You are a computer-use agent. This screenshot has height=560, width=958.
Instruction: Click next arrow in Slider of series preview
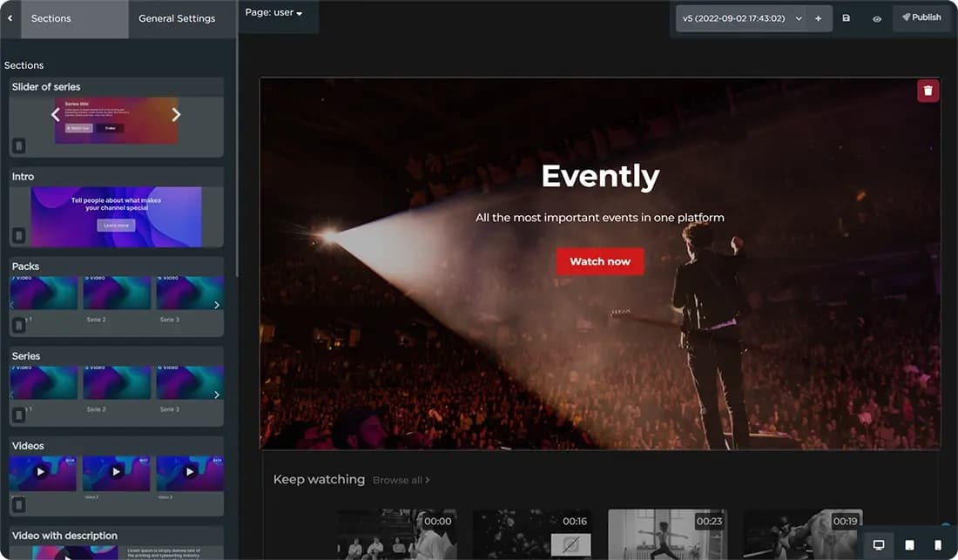pyautogui.click(x=176, y=115)
